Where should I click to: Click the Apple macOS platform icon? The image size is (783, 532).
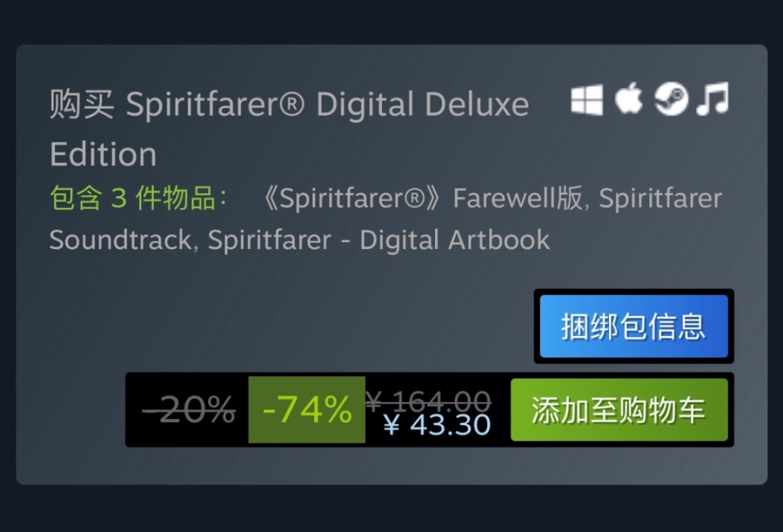[x=628, y=98]
